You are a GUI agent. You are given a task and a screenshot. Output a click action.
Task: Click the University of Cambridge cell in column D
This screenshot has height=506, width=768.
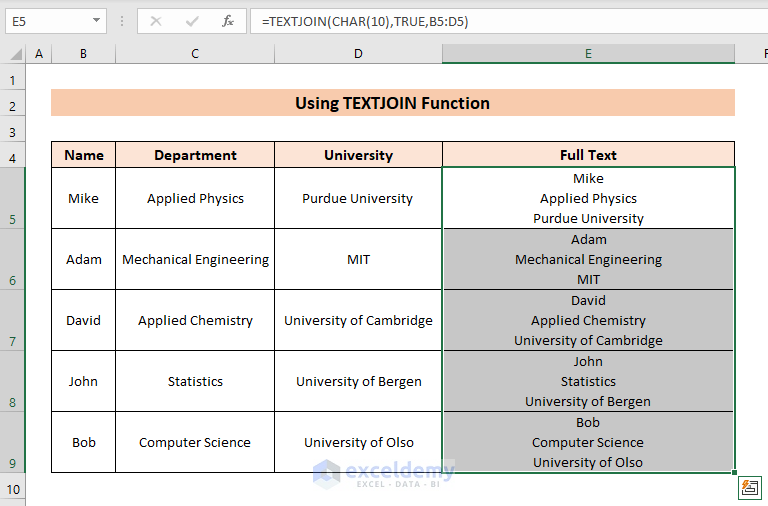(x=358, y=321)
